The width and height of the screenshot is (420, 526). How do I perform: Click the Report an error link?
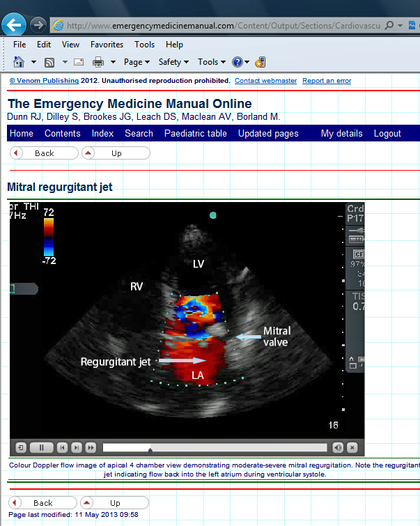[x=327, y=81]
